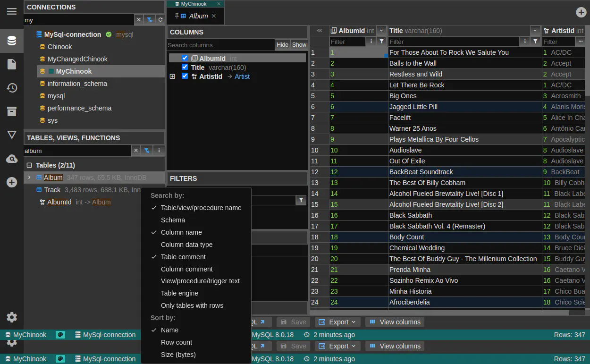Open the query history sidebar icon
This screenshot has width=590, height=364.
tap(12, 88)
